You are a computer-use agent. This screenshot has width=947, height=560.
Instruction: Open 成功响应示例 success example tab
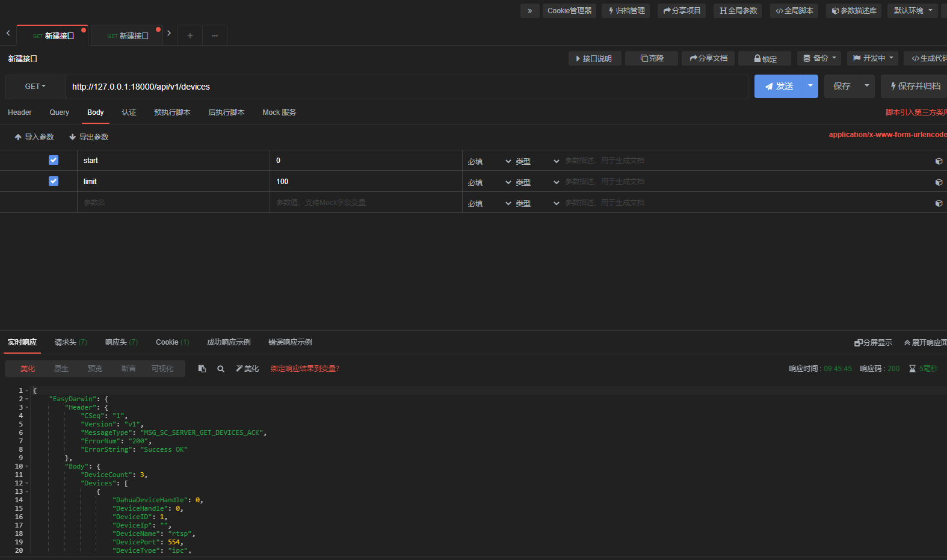point(229,342)
